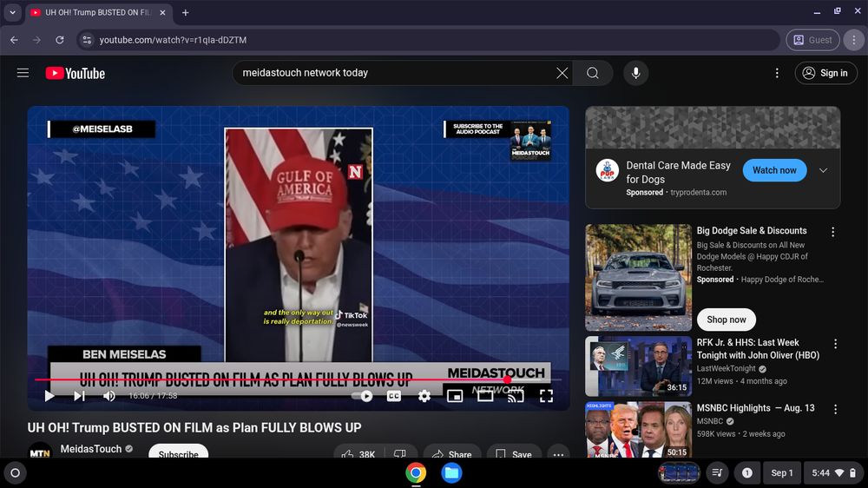Open Guest profile button
Viewport: 868px width, 488px height.
(x=812, y=40)
